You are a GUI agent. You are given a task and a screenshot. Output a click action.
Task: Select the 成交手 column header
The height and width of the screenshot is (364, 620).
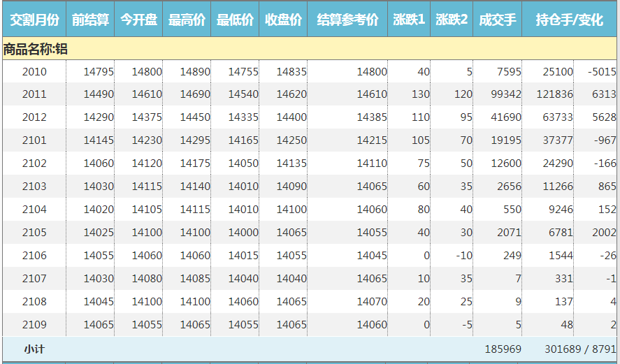coord(497,20)
